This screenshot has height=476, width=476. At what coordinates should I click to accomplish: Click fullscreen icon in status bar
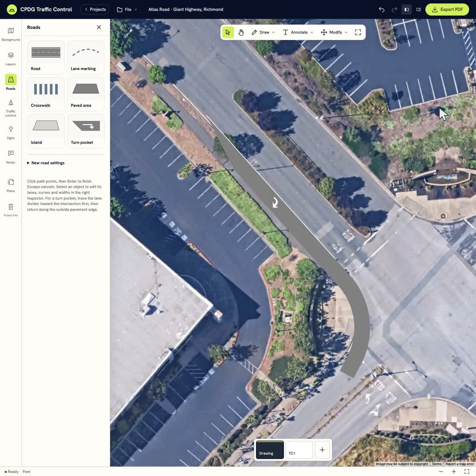467,472
